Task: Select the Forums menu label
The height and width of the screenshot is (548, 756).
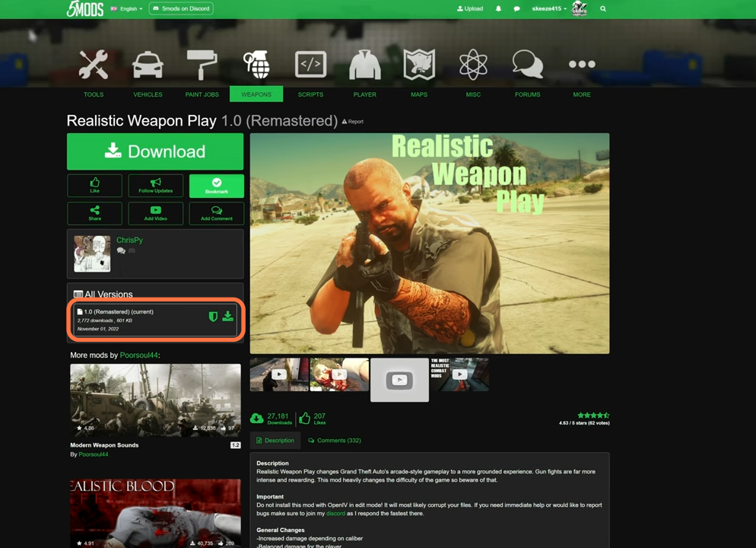Action: click(528, 94)
